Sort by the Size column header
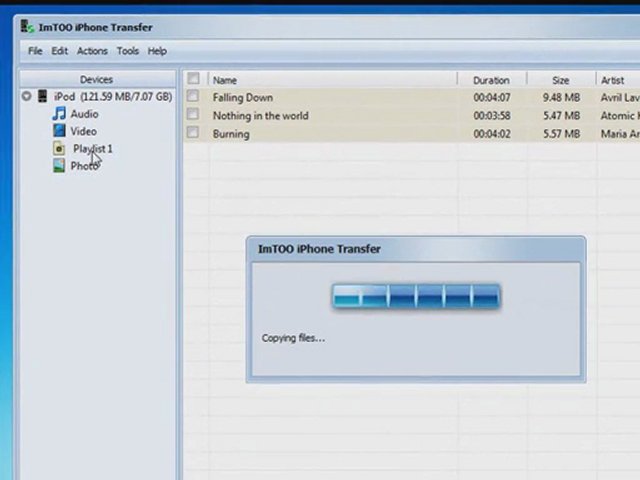Screen dimensions: 640x480 pos(561,80)
